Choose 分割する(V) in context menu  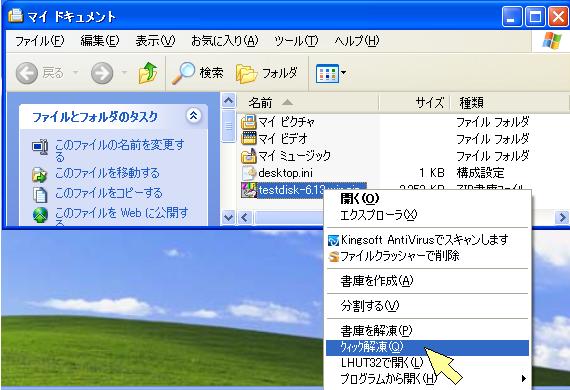(x=428, y=306)
